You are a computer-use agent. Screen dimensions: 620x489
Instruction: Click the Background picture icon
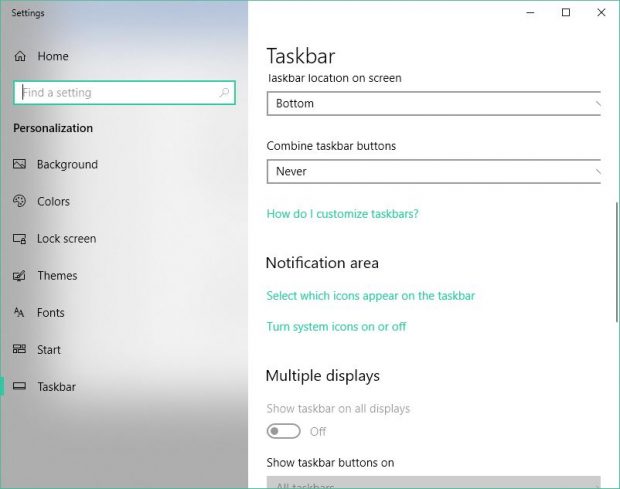click(x=19, y=164)
